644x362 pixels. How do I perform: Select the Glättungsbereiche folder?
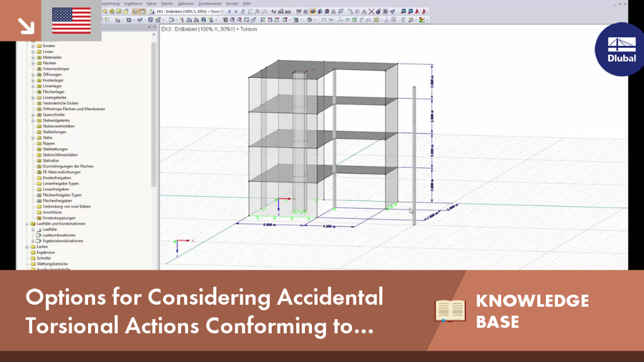52,264
